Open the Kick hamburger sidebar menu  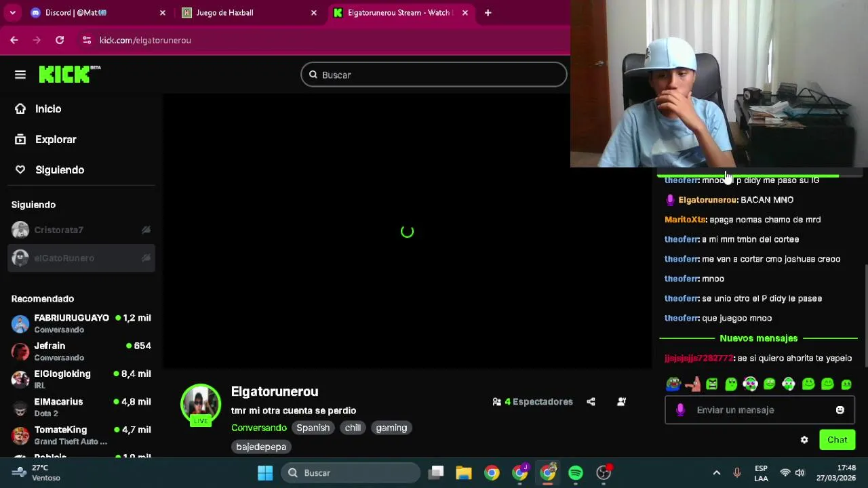pyautogui.click(x=20, y=75)
